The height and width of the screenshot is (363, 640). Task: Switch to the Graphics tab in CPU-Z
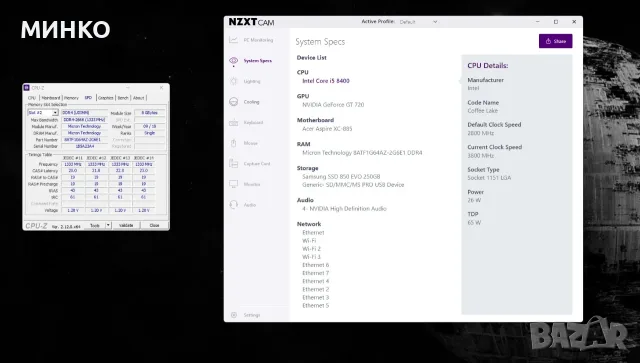(105, 98)
